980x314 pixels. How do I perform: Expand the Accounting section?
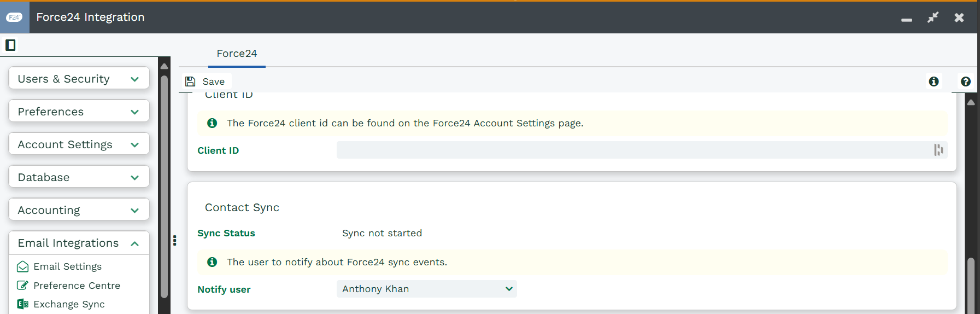pyautogui.click(x=79, y=210)
